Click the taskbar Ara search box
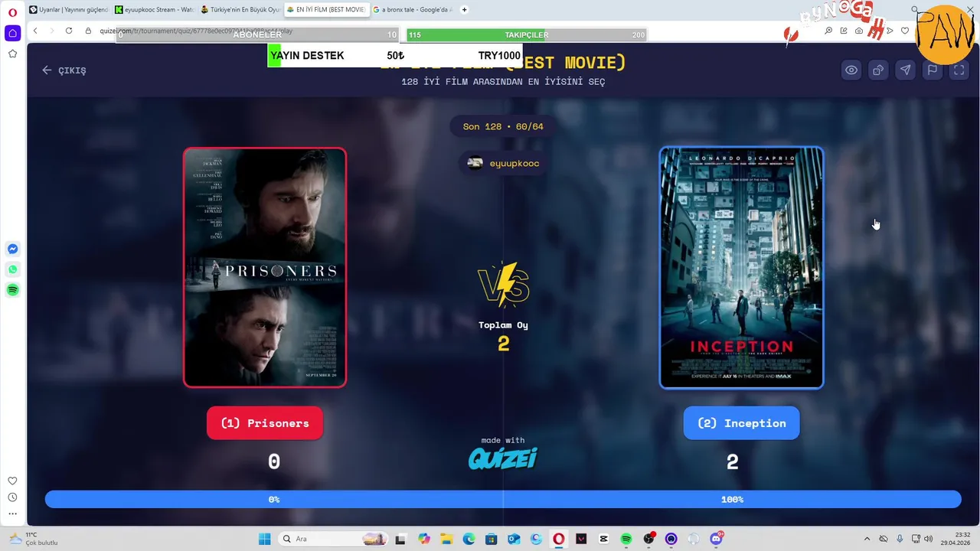Viewport: 980px width, 551px height. coord(332,539)
